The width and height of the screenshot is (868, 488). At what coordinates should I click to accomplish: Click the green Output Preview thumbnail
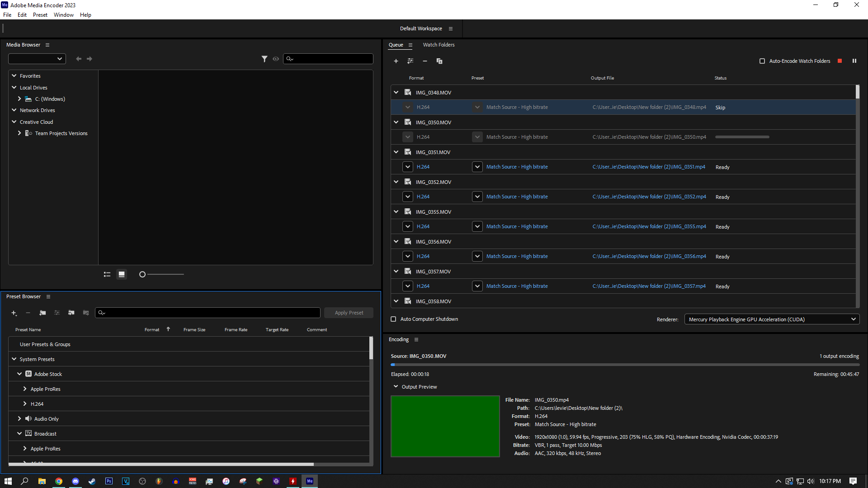[445, 426]
